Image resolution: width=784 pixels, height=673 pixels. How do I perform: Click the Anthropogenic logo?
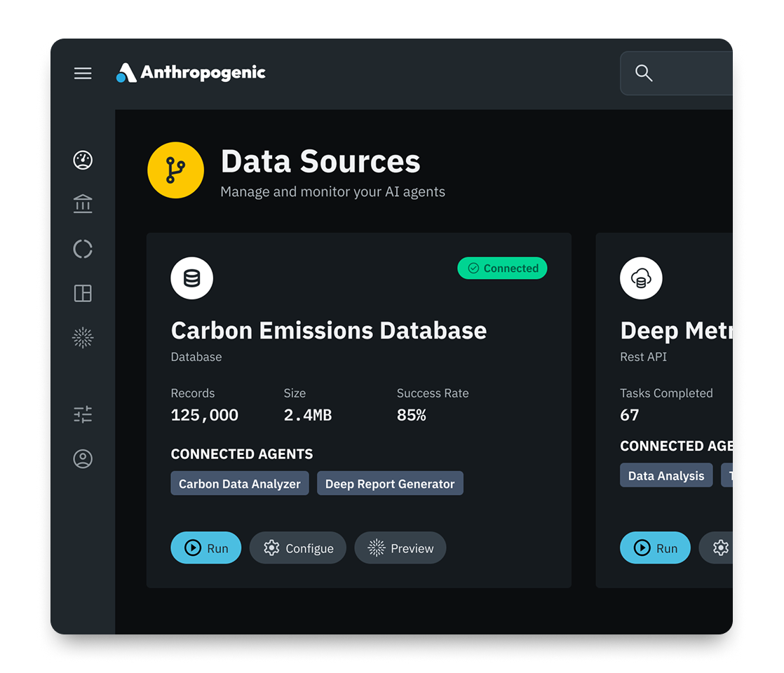(x=191, y=72)
